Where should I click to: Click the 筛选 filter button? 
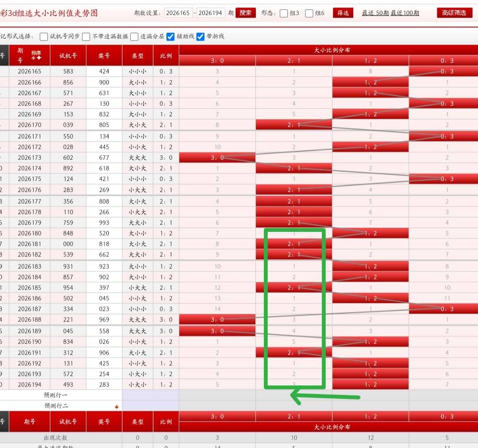343,13
